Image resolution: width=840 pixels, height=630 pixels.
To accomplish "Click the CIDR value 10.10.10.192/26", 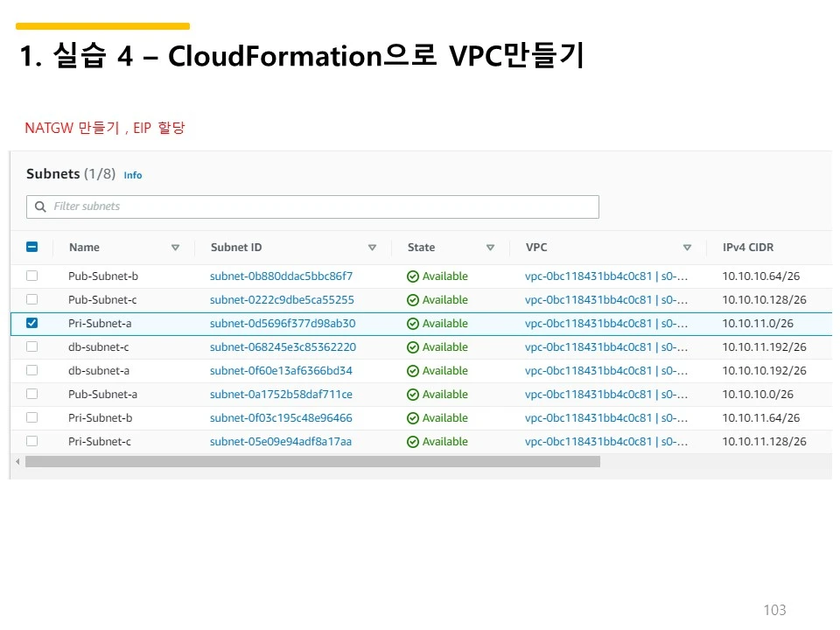I will click(x=764, y=371).
